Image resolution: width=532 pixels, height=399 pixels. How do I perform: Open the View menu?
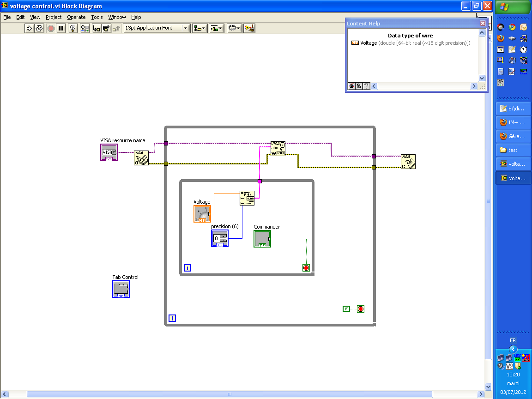[35, 17]
